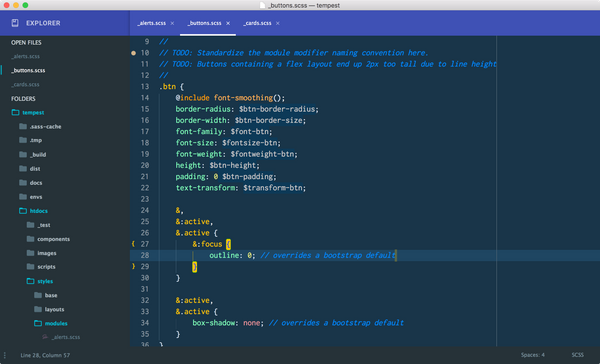Expand the docs folder icon
The image size is (600, 364).
click(23, 183)
